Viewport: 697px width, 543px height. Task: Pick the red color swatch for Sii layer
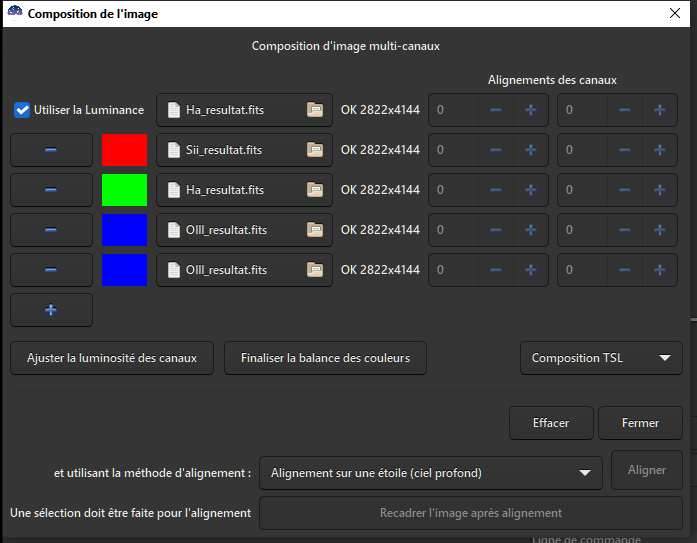click(x=124, y=150)
